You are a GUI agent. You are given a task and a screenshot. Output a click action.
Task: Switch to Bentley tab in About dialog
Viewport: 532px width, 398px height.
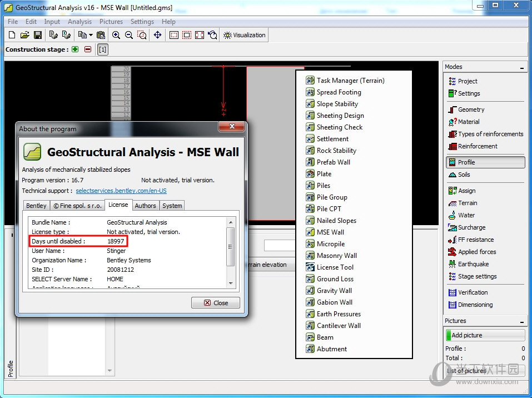[x=36, y=206]
